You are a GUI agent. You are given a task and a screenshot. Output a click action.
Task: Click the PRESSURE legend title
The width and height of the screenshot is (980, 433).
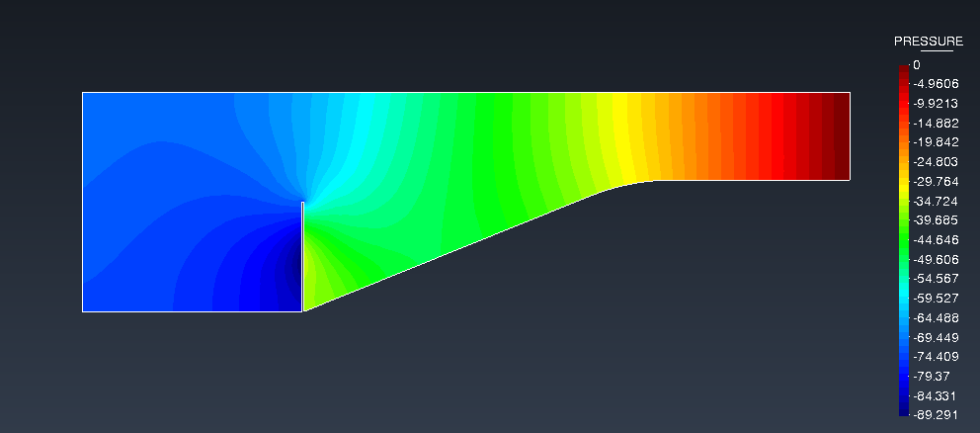[928, 42]
